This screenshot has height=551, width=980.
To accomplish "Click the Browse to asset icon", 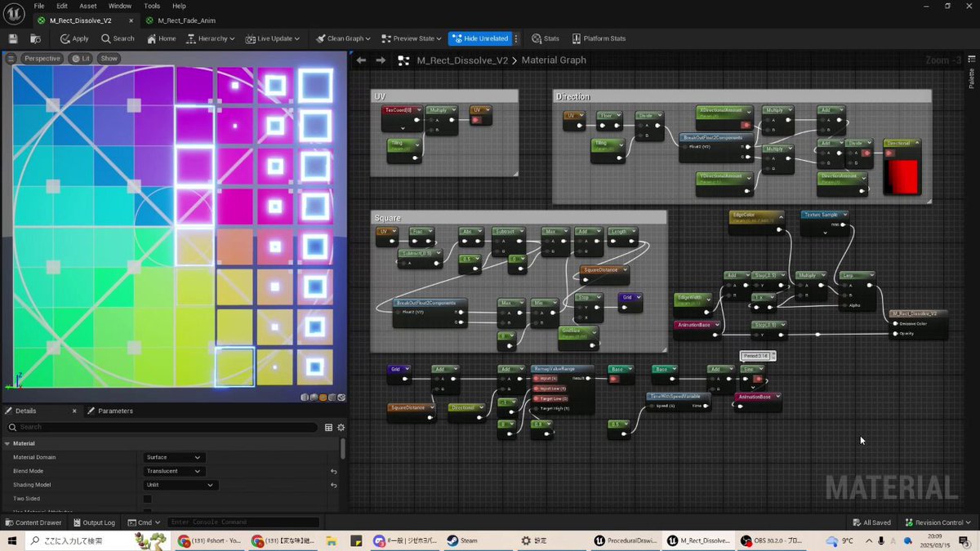I will point(35,38).
